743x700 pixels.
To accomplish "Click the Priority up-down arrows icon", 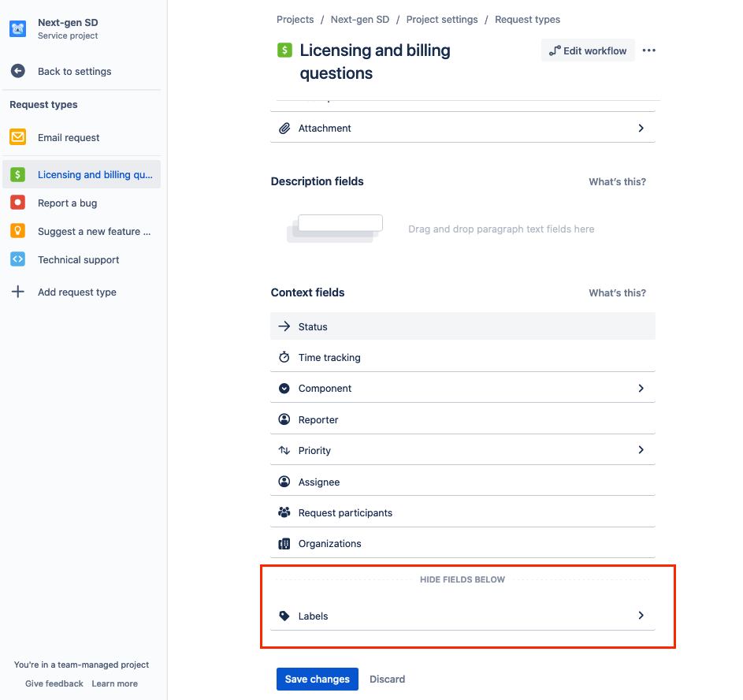I will coord(284,450).
